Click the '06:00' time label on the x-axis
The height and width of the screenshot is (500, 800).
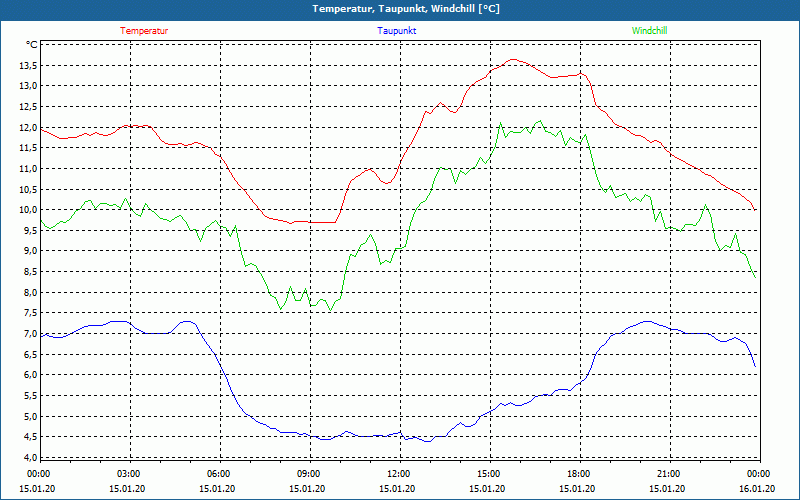pos(217,474)
